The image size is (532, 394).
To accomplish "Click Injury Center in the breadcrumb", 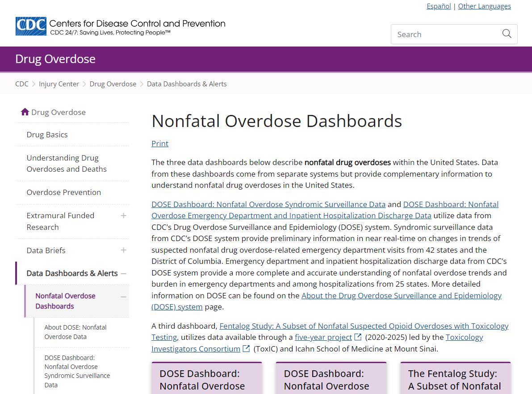I will (59, 84).
